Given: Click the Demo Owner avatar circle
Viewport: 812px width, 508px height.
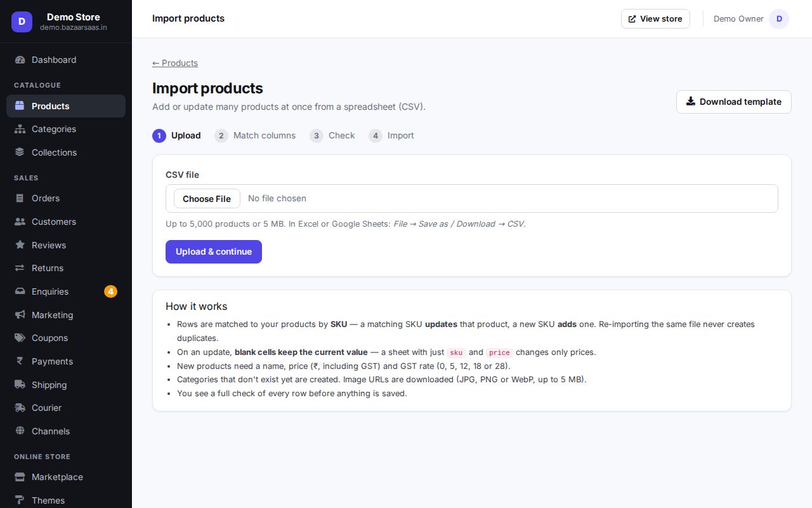Looking at the screenshot, I should pos(779,19).
